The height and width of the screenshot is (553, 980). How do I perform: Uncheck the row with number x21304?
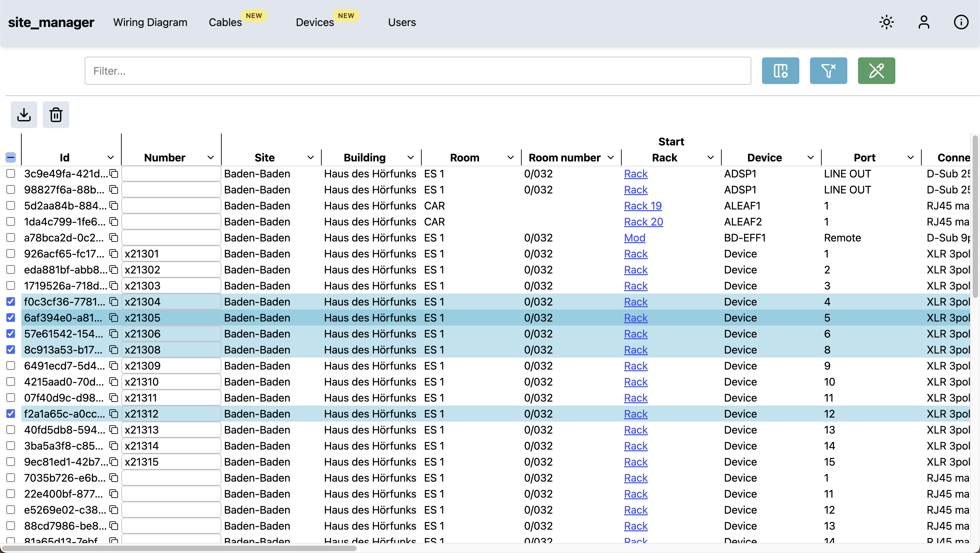click(11, 302)
